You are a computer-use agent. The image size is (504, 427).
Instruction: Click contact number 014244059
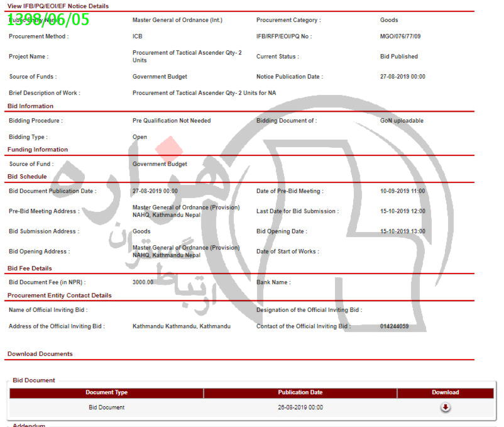pos(394,326)
